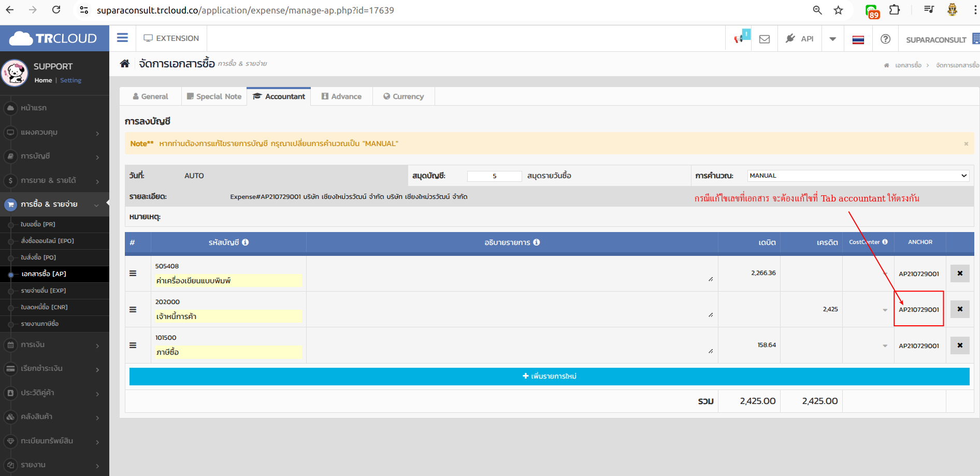Go to home via the house icon
The width and height of the screenshot is (980, 476).
click(125, 64)
